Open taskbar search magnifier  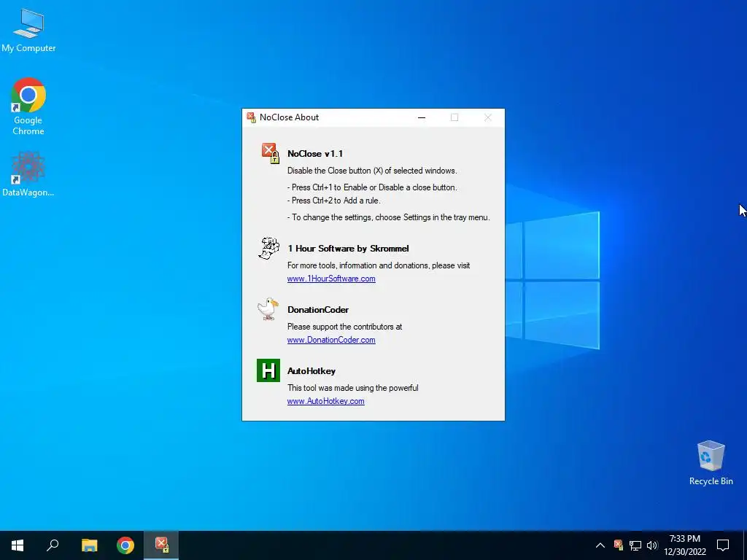click(x=53, y=545)
